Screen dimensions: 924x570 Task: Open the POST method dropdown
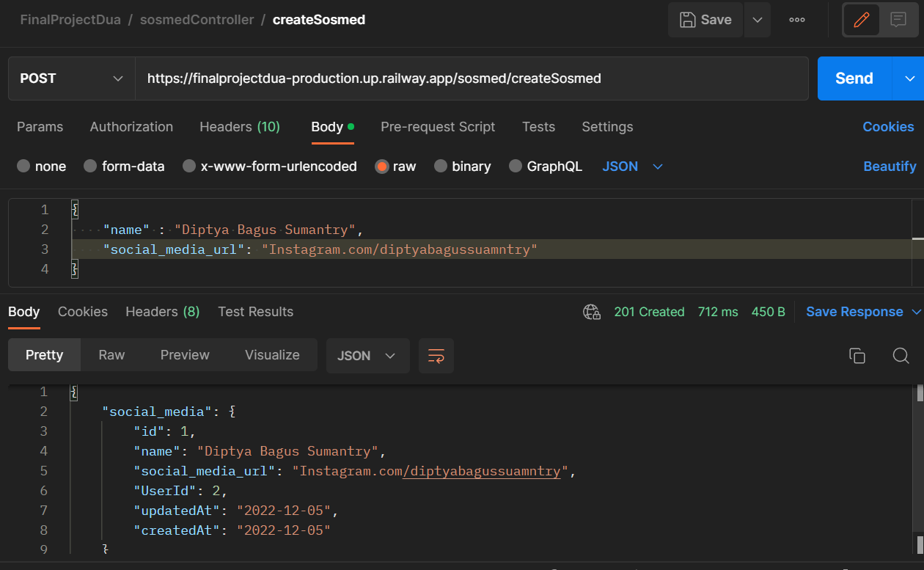pyautogui.click(x=71, y=78)
